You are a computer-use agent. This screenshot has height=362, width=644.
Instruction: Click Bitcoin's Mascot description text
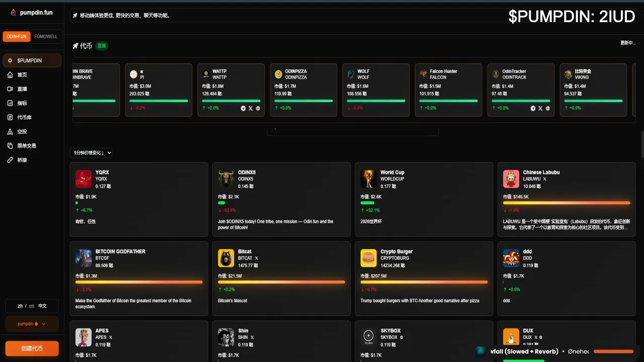[x=232, y=301]
